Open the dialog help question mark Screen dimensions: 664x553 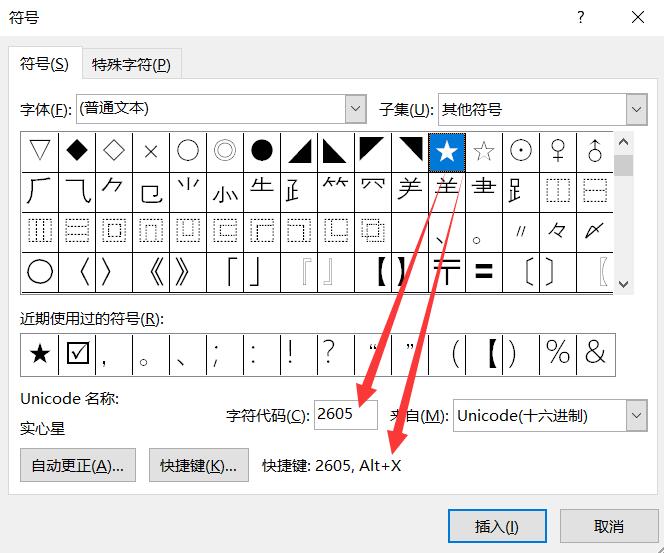581,17
